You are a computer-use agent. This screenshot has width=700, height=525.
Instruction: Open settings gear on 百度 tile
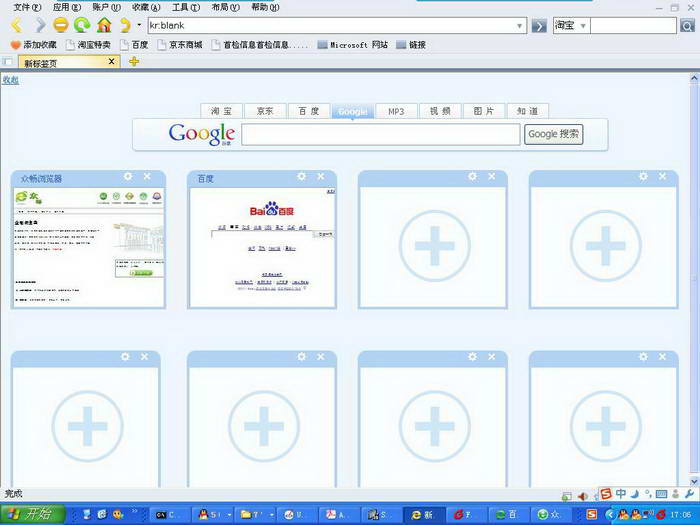302,176
